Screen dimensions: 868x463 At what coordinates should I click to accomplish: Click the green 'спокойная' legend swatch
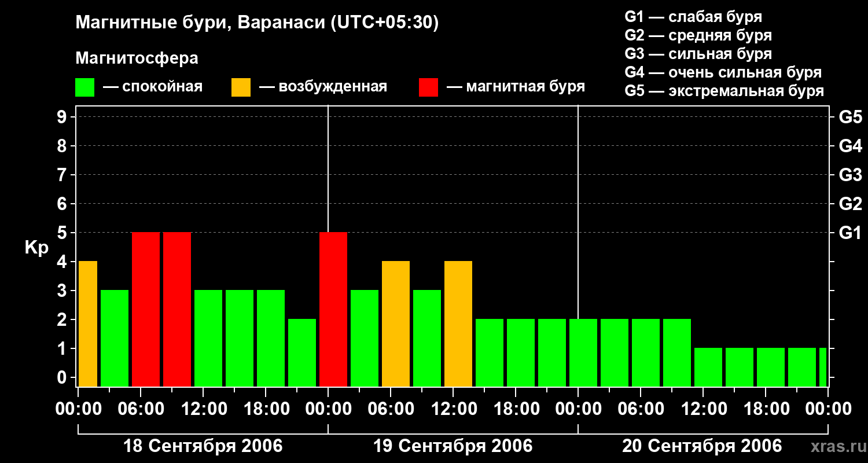(x=84, y=87)
